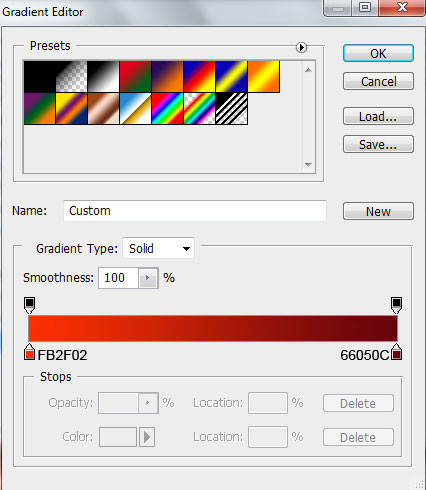
Task: Pick the red to green gradient preset
Action: 136,77
